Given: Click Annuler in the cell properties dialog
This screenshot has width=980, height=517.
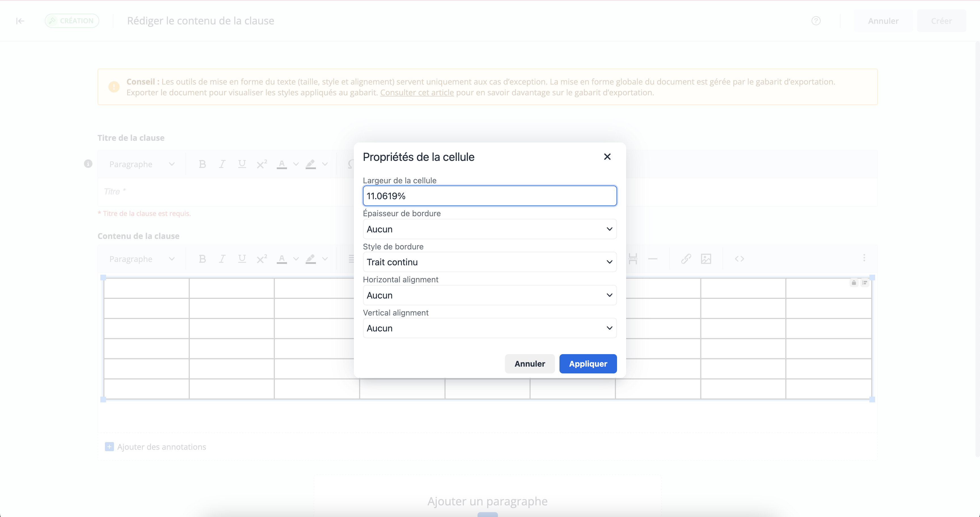Looking at the screenshot, I should tap(530, 363).
